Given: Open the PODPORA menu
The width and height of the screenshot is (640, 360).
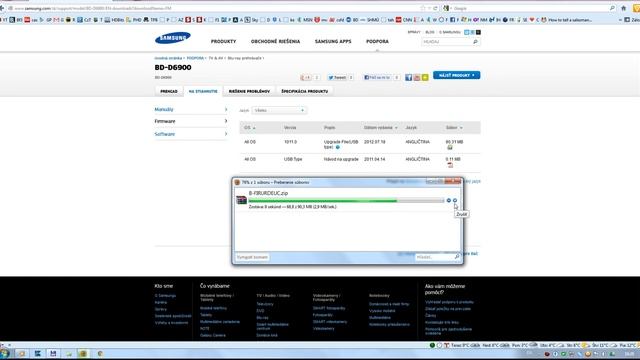Looking at the screenshot, I should 377,41.
